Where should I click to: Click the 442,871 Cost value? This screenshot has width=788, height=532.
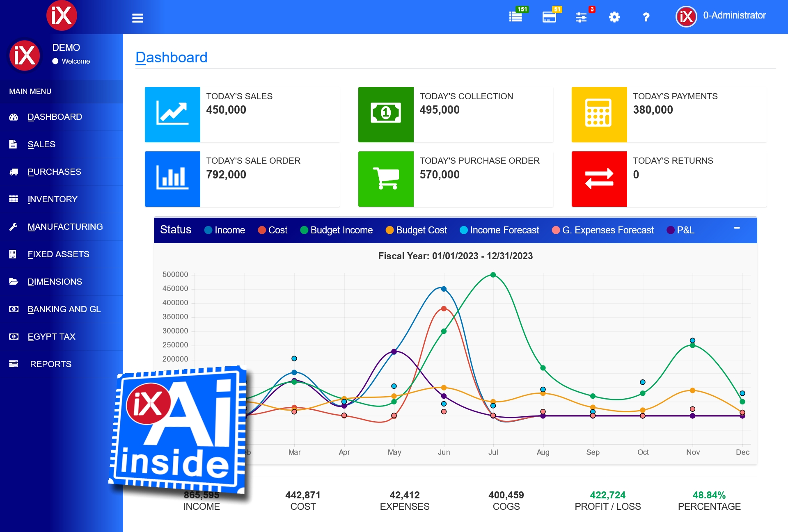pos(303,495)
